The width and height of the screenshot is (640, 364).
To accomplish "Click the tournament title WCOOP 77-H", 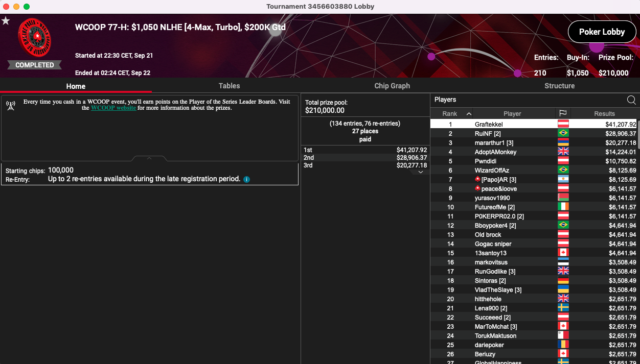I will tap(180, 27).
